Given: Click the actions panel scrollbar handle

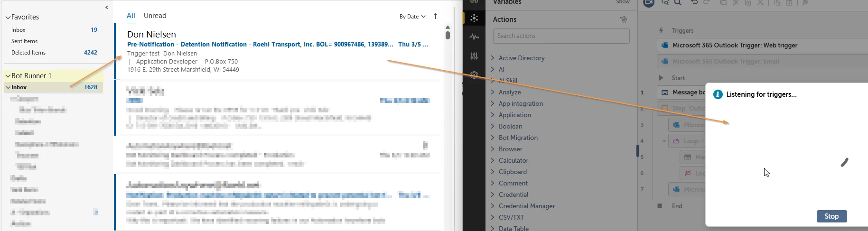Looking at the screenshot, I should pyautogui.click(x=637, y=151).
